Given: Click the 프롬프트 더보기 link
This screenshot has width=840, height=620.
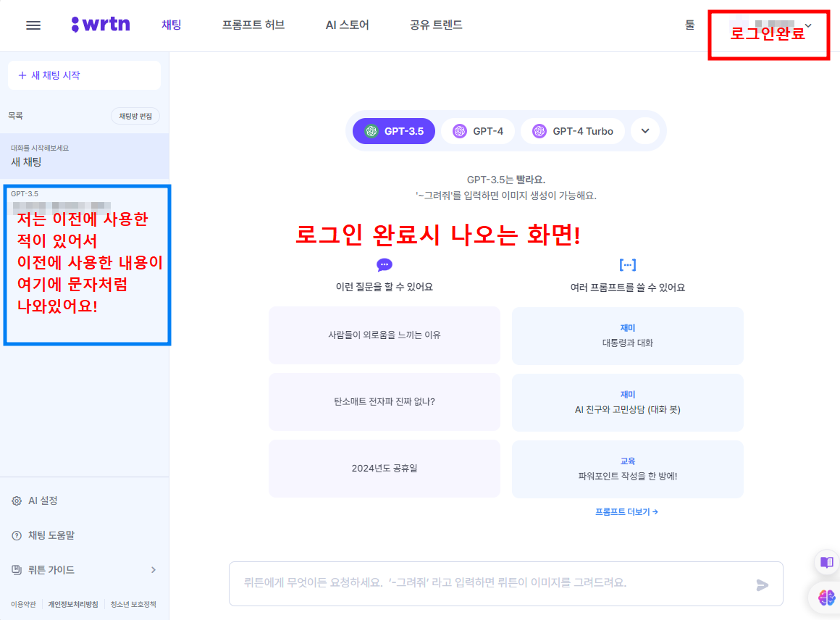Looking at the screenshot, I should click(x=627, y=512).
